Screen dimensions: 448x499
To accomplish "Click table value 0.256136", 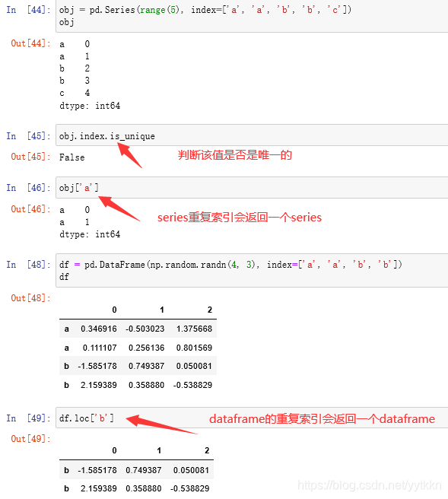I will pos(146,348).
